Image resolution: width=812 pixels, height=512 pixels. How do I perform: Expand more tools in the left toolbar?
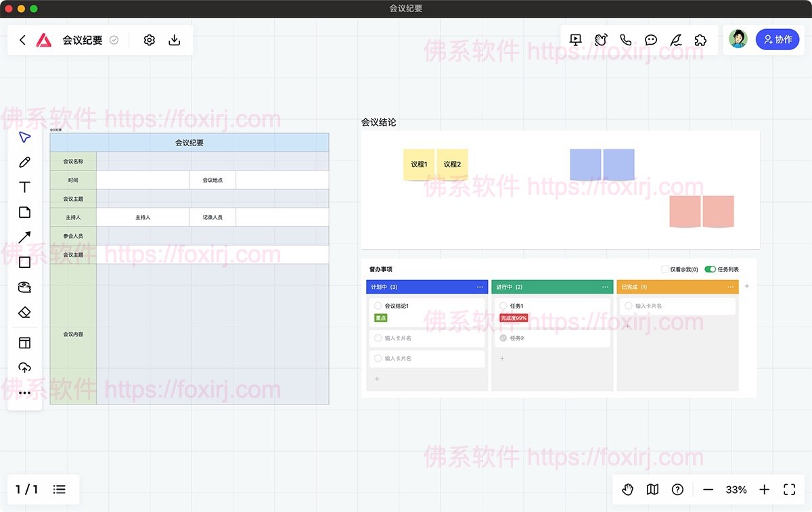[24, 392]
